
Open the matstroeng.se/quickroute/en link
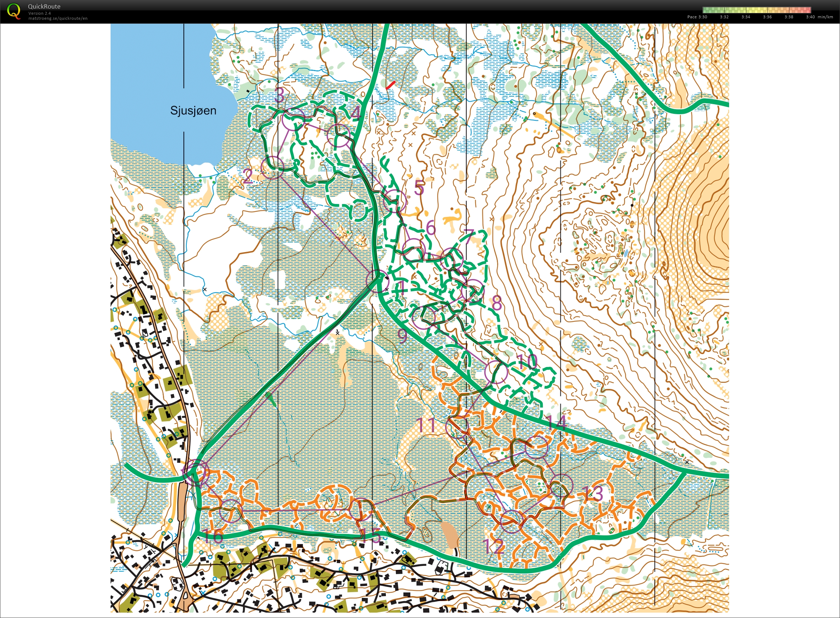click(x=58, y=18)
